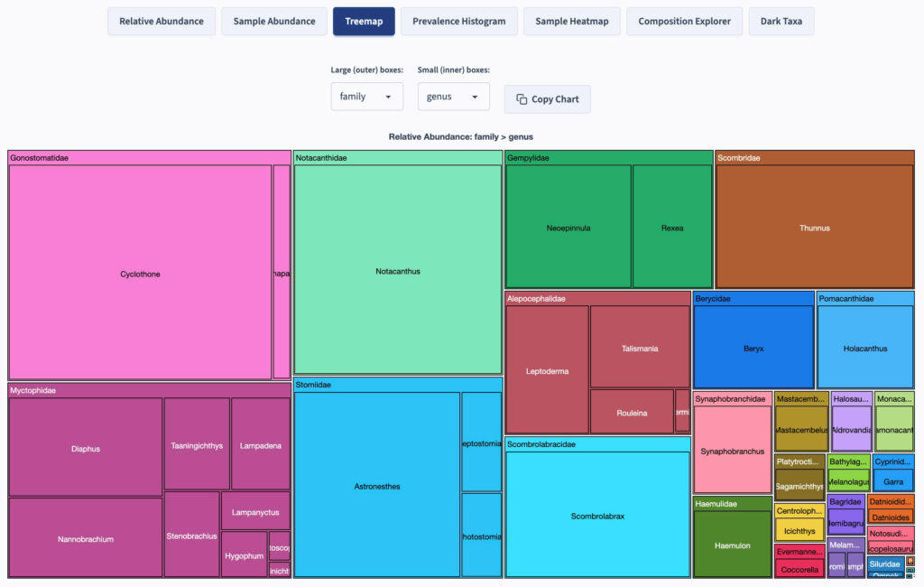Click the Nannobrachium box
This screenshot has width=924, height=587.
(x=86, y=537)
